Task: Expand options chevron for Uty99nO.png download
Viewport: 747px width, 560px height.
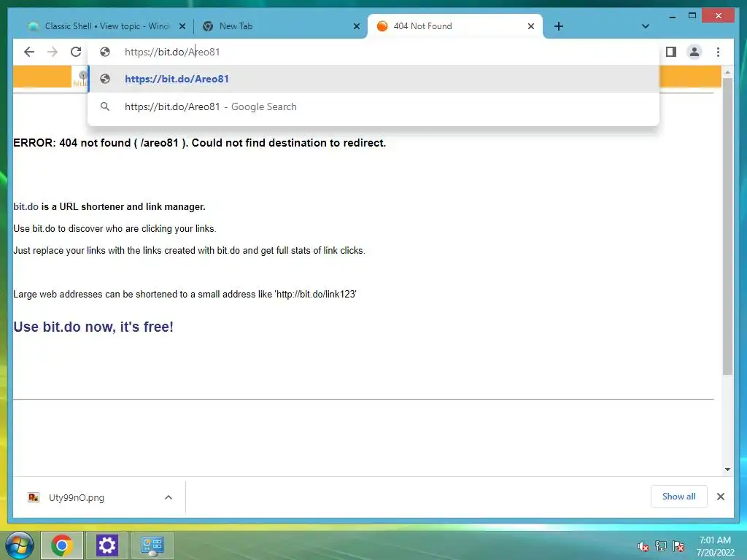Action: click(169, 497)
